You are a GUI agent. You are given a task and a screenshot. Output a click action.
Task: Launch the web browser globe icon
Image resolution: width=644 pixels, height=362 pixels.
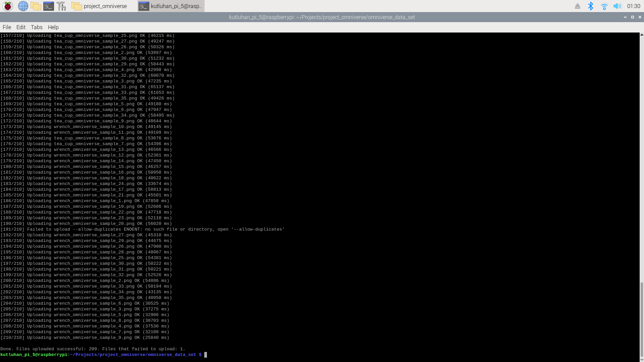tap(23, 6)
